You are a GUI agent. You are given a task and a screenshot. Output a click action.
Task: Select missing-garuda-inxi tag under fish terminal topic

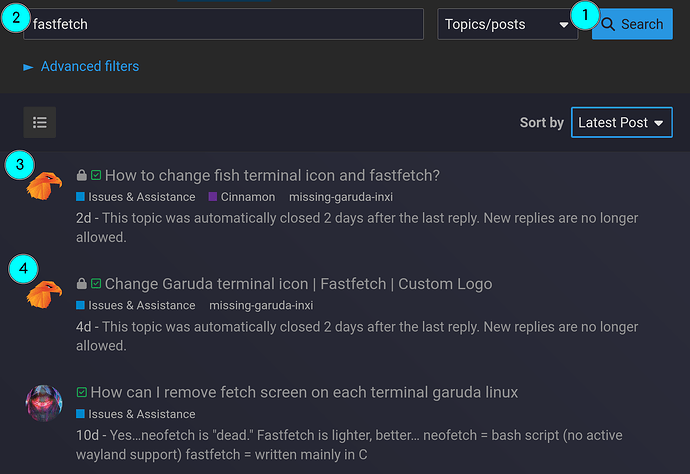point(341,197)
